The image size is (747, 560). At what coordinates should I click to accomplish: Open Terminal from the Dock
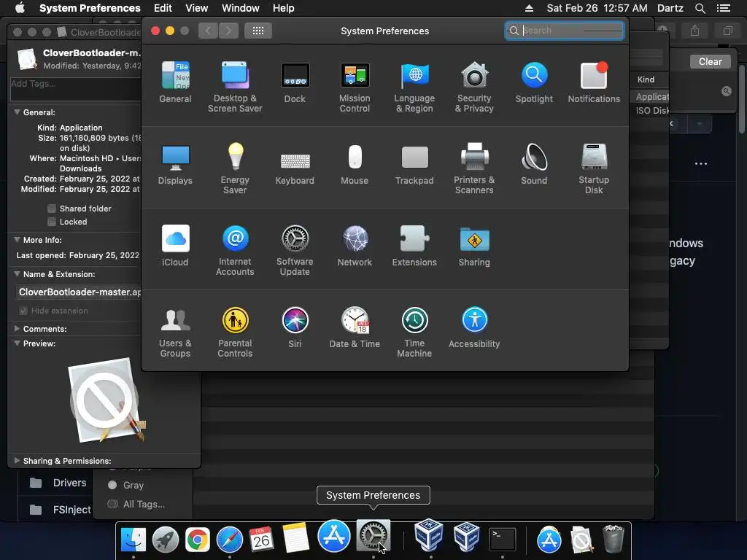click(x=503, y=540)
